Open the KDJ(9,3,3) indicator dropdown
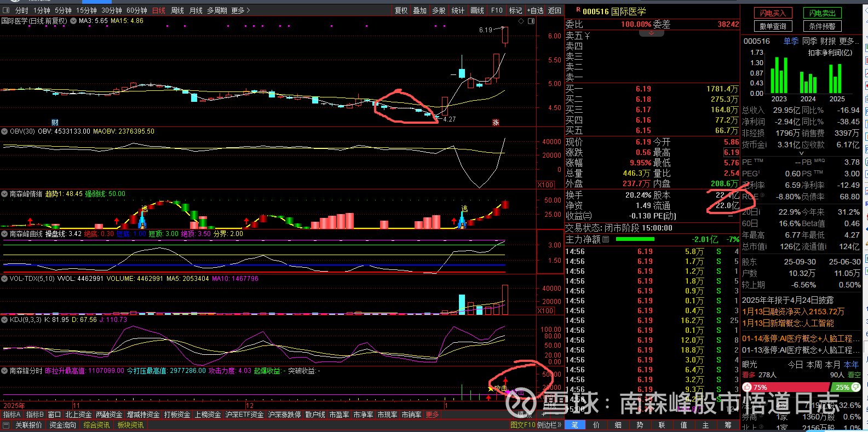 [x=4, y=319]
